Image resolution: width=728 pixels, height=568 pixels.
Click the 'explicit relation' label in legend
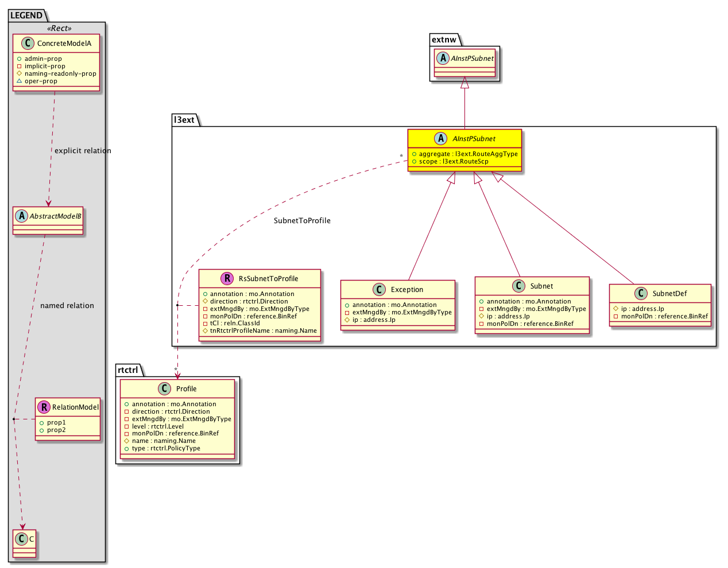tap(83, 151)
